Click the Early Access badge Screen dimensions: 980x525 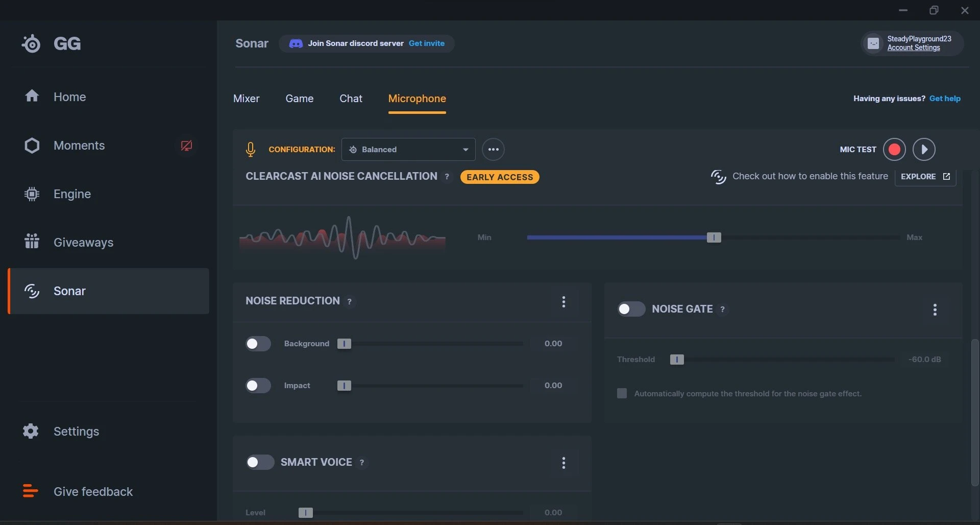tap(500, 177)
